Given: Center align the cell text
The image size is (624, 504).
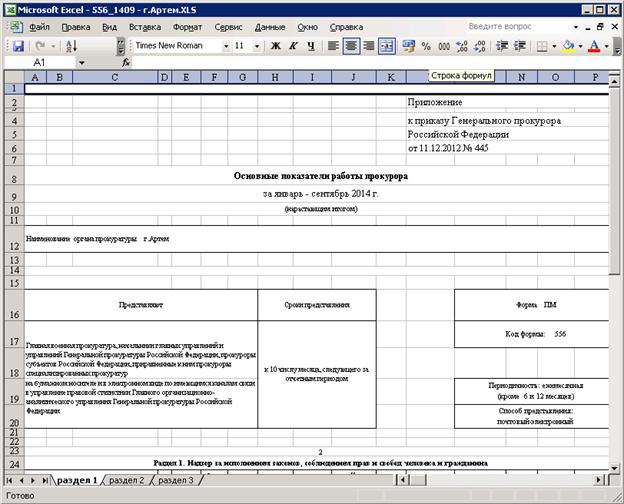Looking at the screenshot, I should click(x=351, y=46).
